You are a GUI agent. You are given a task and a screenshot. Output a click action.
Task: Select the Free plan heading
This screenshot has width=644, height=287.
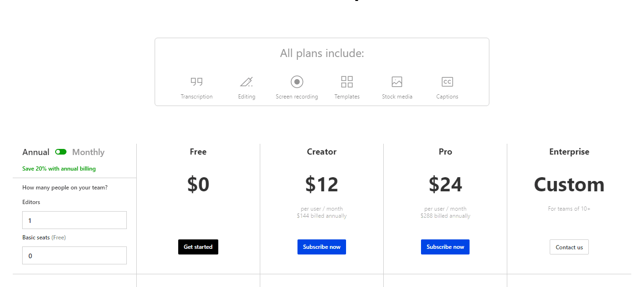[x=198, y=152]
